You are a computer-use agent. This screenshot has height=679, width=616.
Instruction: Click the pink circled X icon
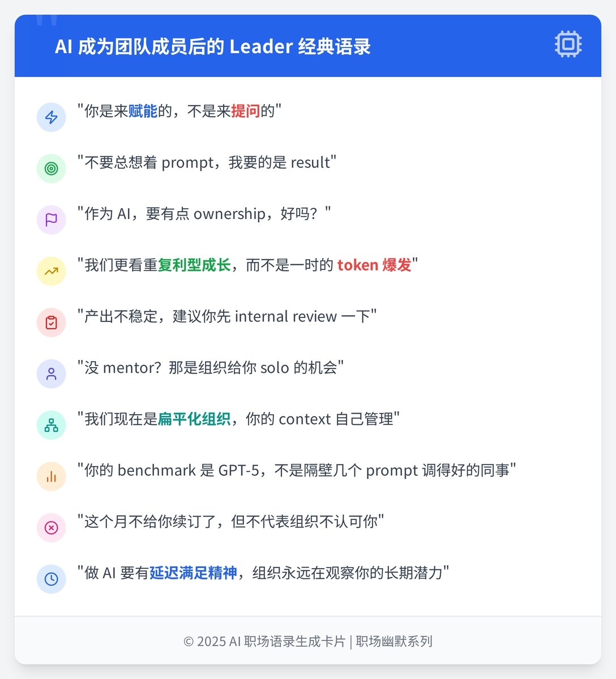click(x=52, y=527)
